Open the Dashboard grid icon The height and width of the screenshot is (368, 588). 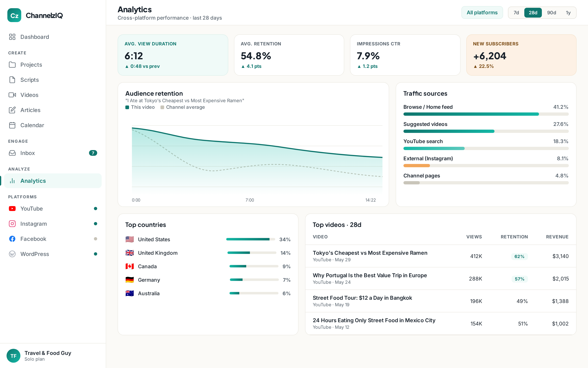coord(12,37)
